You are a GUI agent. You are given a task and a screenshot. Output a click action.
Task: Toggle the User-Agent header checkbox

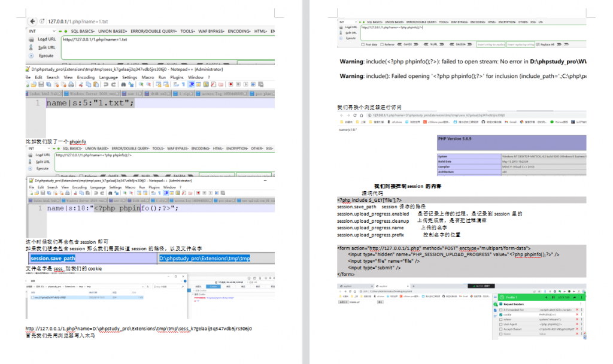point(501,324)
